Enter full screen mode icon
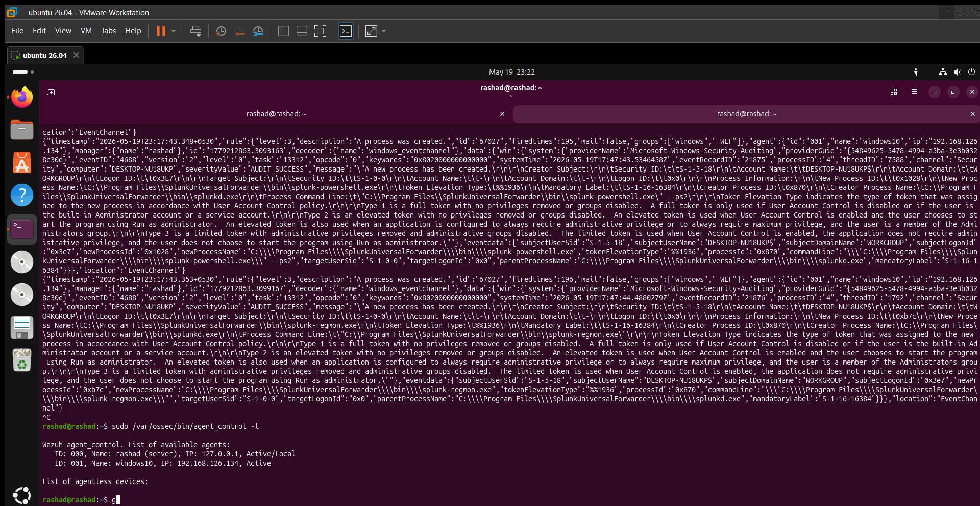This screenshot has width=980, height=506. (x=320, y=31)
